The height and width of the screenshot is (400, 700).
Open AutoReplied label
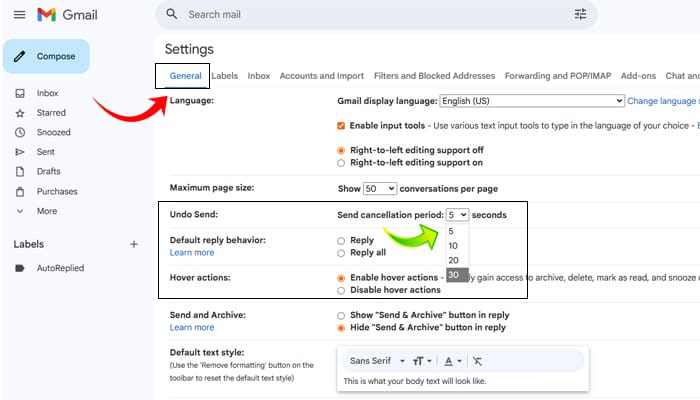click(x=60, y=268)
